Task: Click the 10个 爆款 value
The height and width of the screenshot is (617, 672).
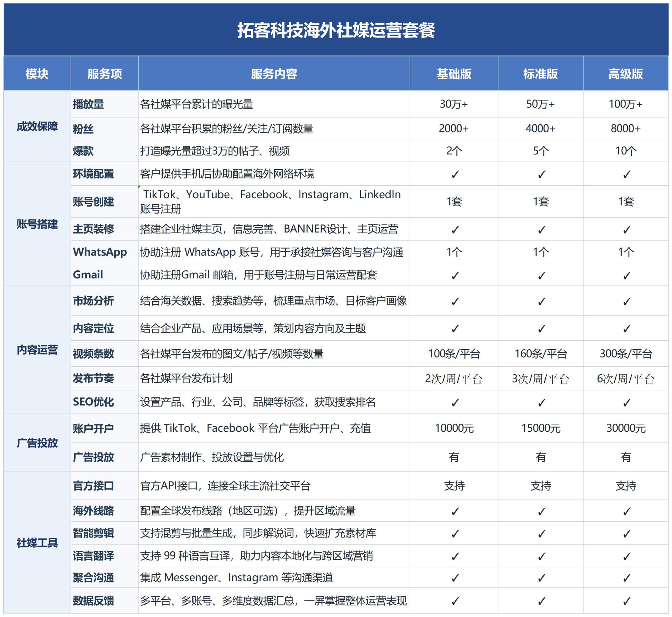Action: click(x=626, y=151)
